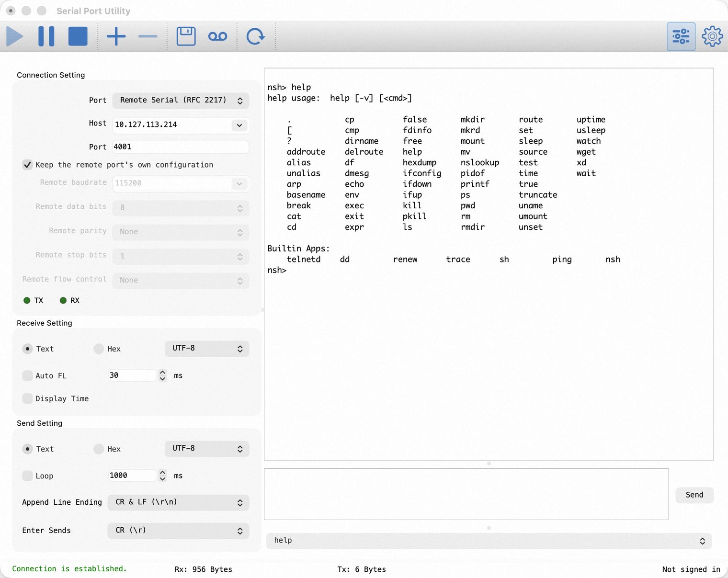Click the Send button

click(x=694, y=495)
